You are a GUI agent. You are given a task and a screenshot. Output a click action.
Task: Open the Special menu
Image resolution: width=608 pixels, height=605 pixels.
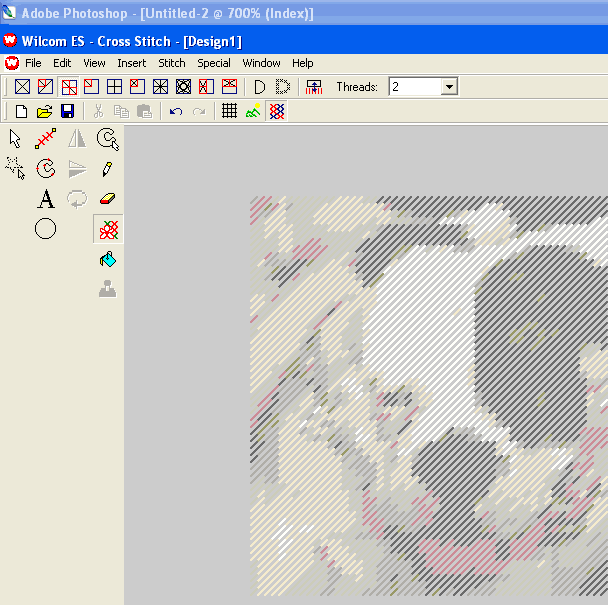click(214, 63)
